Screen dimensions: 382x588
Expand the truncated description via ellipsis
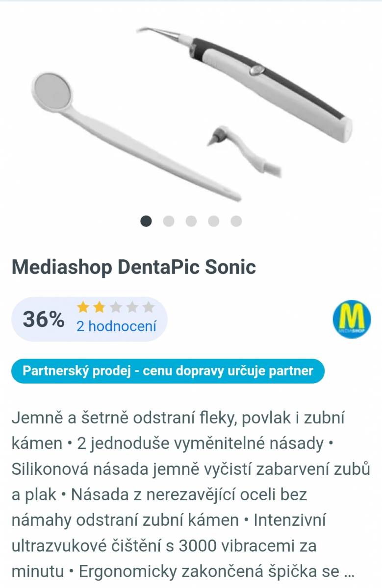349,571
